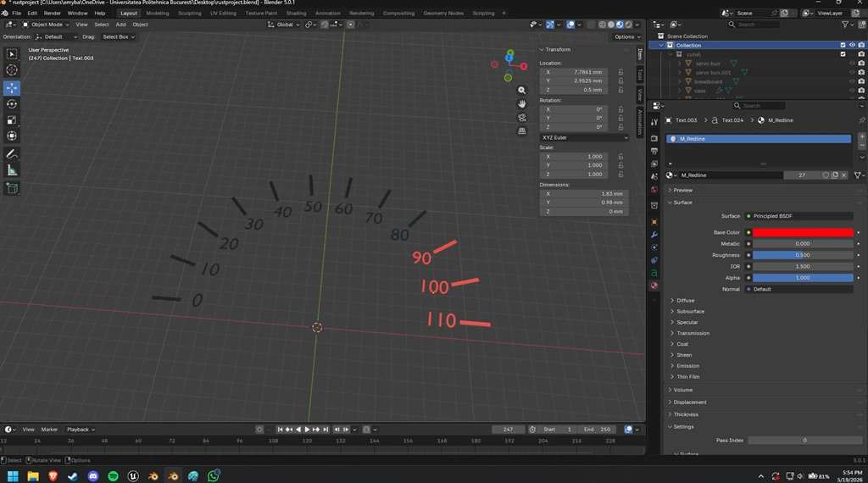868x483 pixels.
Task: Open the Material properties tab icon
Action: 654,286
